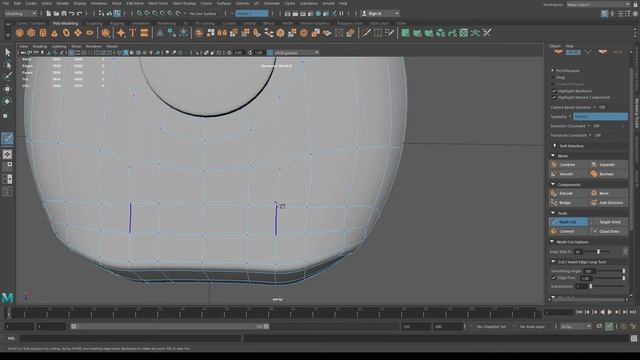The height and width of the screenshot is (360, 640).
Task: Click the polygon torus shelf icon
Action: pyautogui.click(x=66, y=33)
